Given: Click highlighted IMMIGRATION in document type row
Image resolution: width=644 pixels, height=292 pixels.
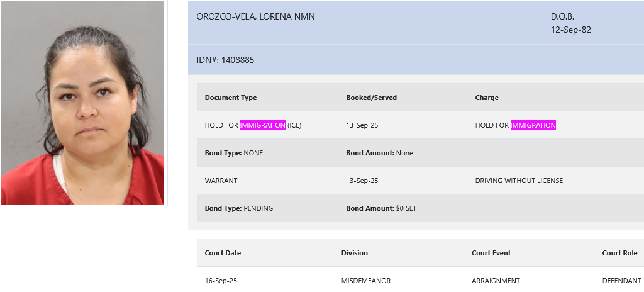Looking at the screenshot, I should click(x=263, y=125).
